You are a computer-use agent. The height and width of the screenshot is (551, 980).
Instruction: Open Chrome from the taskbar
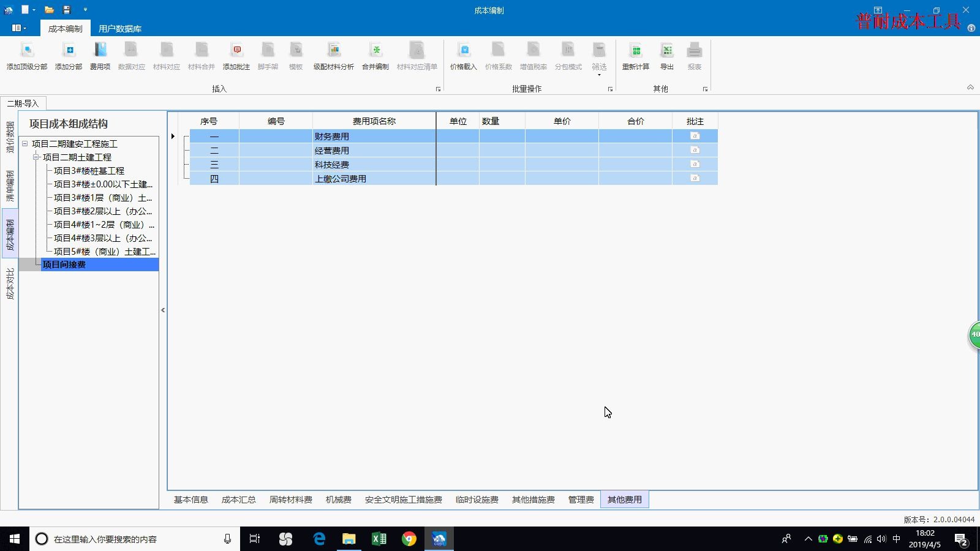(409, 539)
